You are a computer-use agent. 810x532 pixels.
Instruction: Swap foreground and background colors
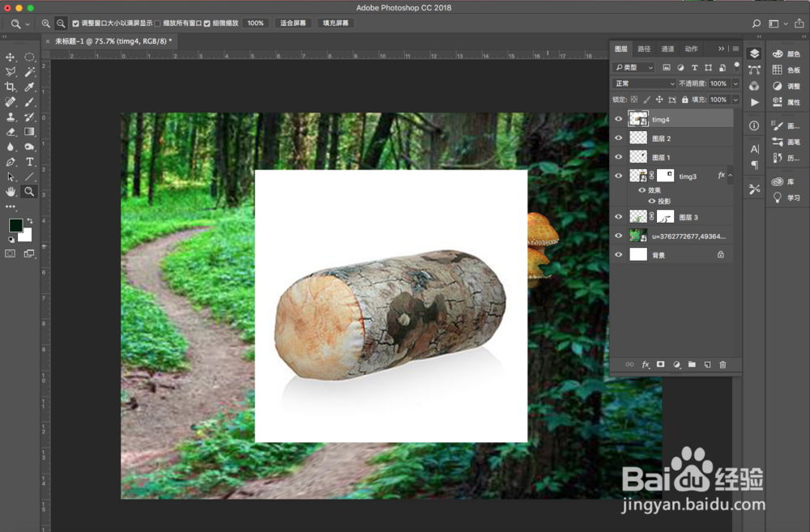(x=30, y=220)
